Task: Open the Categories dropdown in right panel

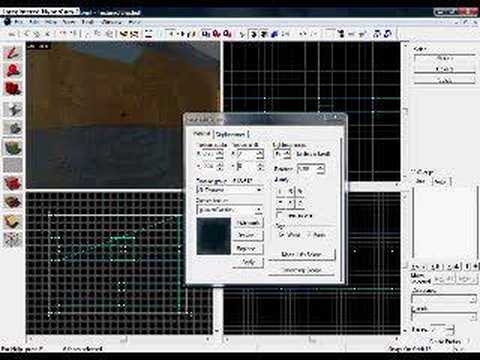Action: [x=444, y=300]
